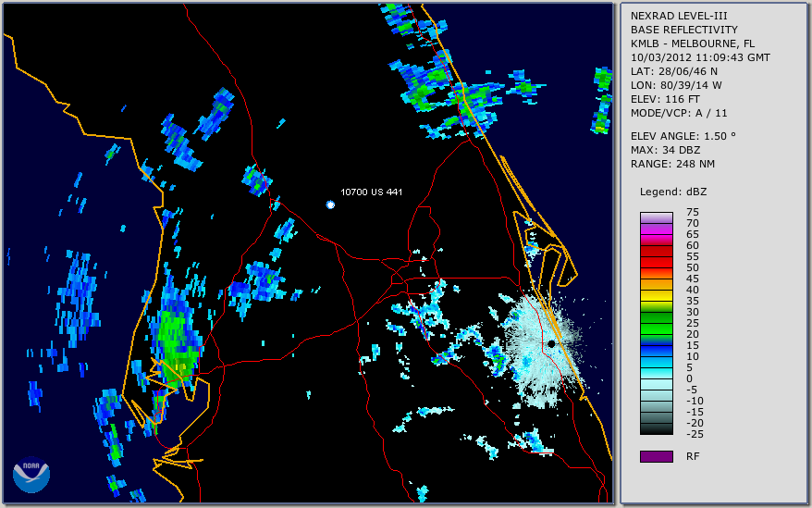
Task: Click the 'NEXRAD LEVEL-III' title text
Action: (679, 16)
